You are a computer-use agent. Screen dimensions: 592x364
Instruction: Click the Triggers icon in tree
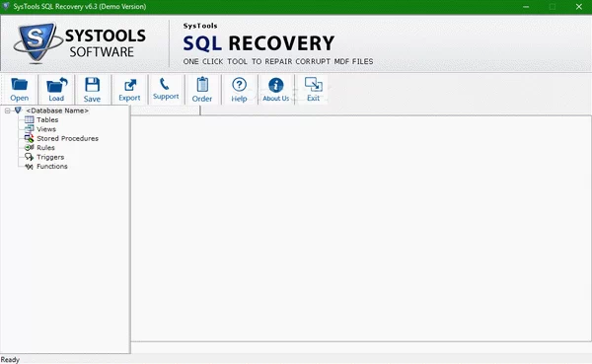29,157
